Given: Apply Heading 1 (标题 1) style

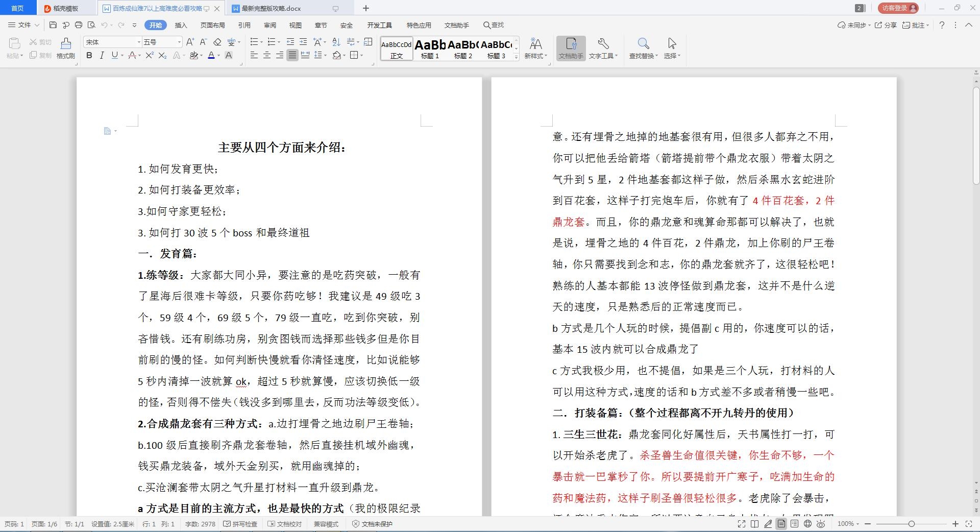Looking at the screenshot, I should (x=430, y=49).
